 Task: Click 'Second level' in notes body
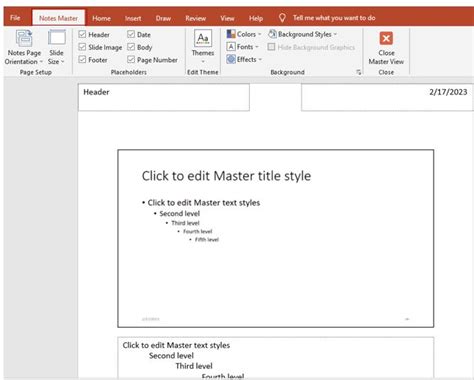(171, 356)
